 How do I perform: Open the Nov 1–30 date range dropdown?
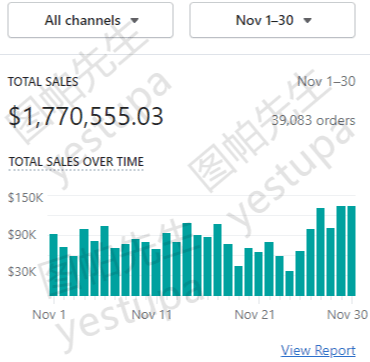(272, 20)
